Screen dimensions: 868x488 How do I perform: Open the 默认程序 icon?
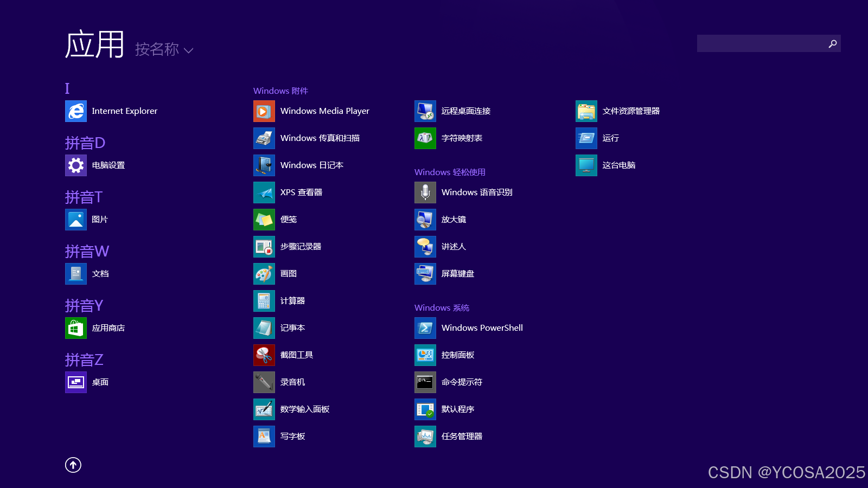[425, 409]
